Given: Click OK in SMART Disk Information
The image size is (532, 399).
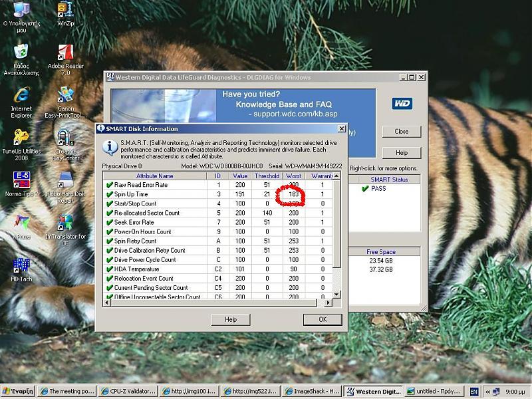Looking at the screenshot, I should pos(323,319).
